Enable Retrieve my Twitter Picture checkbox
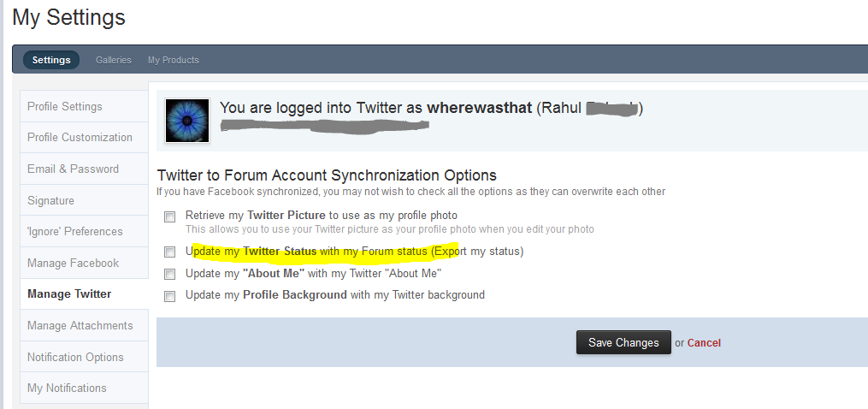 [170, 216]
